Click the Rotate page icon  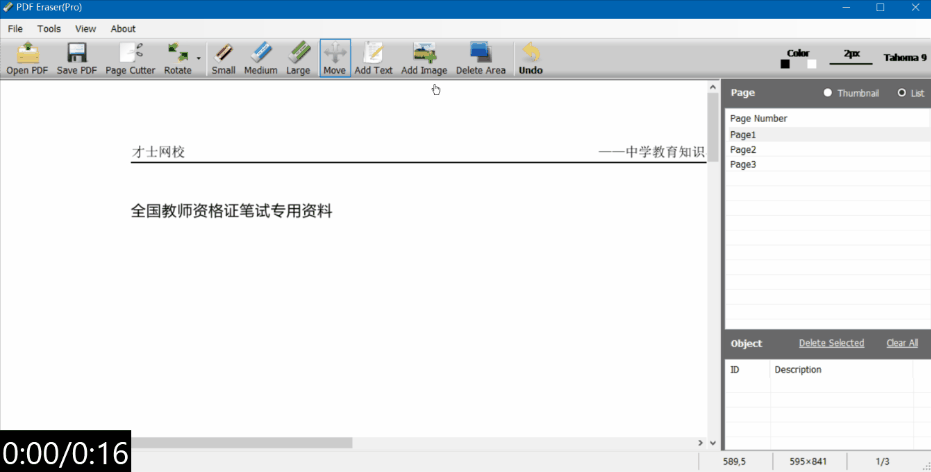point(178,58)
